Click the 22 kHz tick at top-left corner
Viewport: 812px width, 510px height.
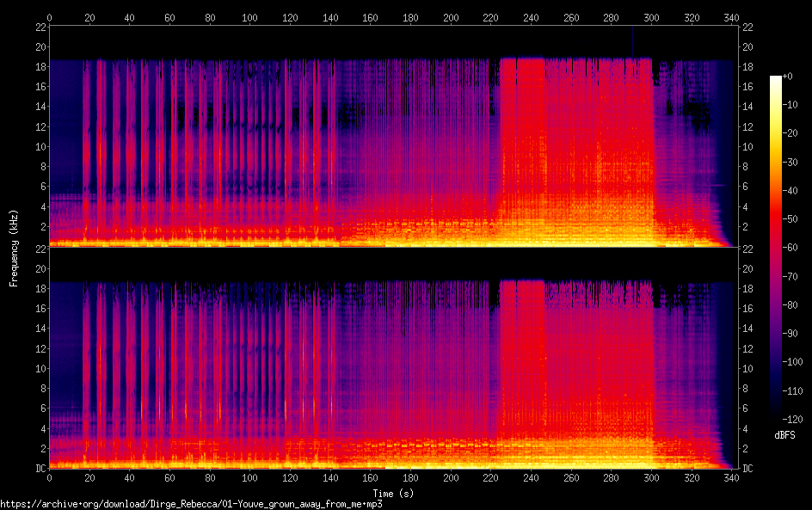(x=41, y=27)
